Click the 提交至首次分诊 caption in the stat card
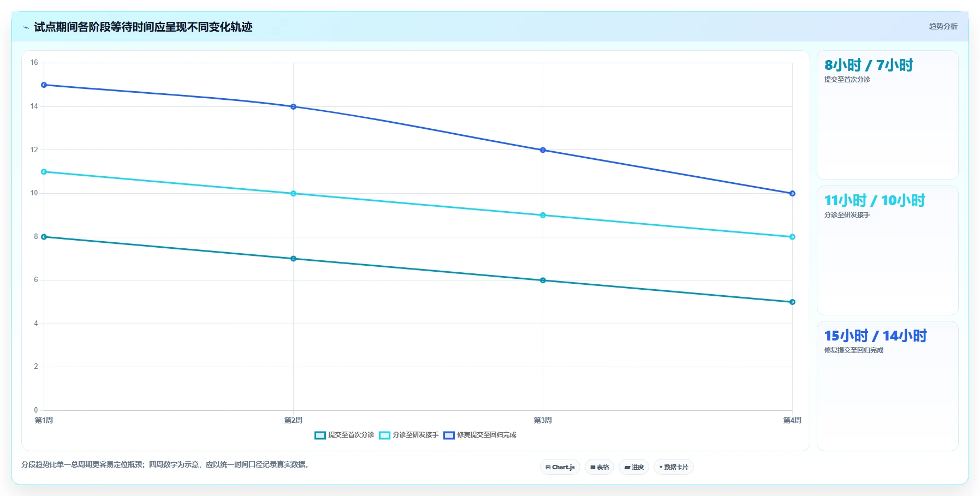Image resolution: width=980 pixels, height=496 pixels. tap(847, 80)
